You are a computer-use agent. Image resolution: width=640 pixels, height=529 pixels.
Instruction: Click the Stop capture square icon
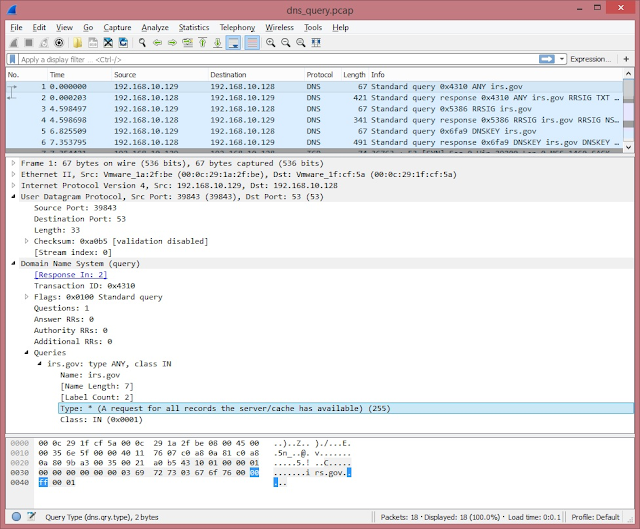tap(29, 42)
